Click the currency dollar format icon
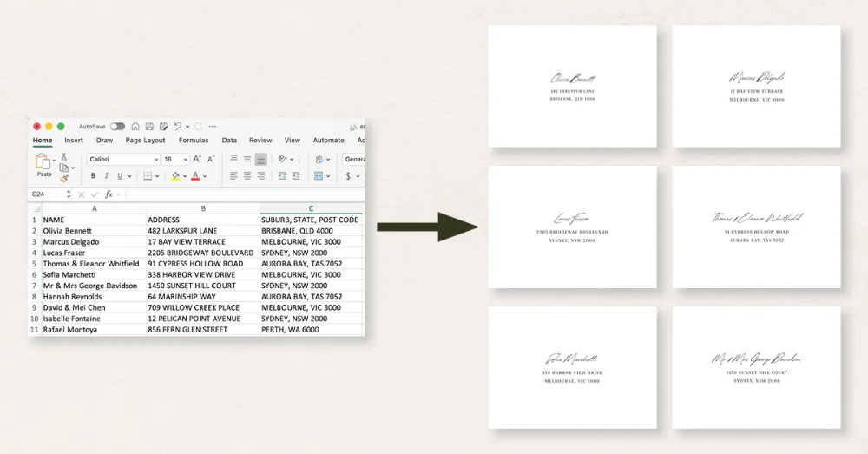The image size is (868, 454). [x=348, y=176]
